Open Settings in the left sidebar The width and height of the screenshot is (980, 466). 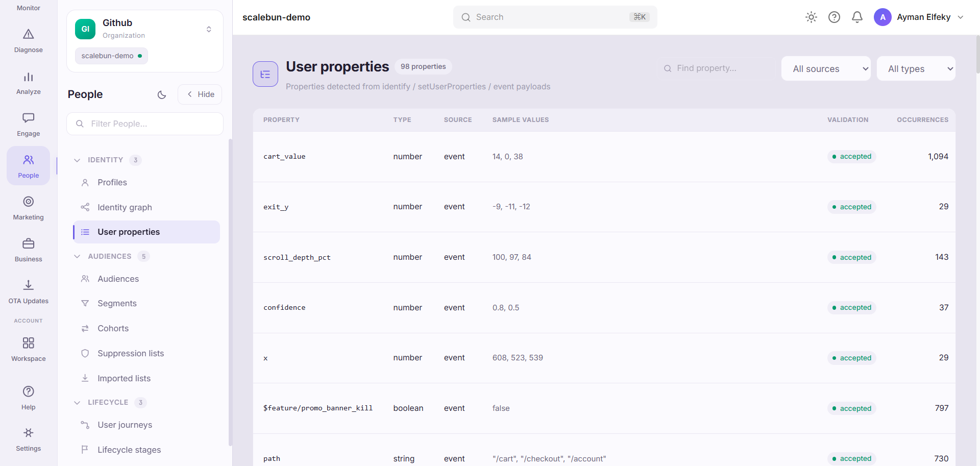(29, 439)
